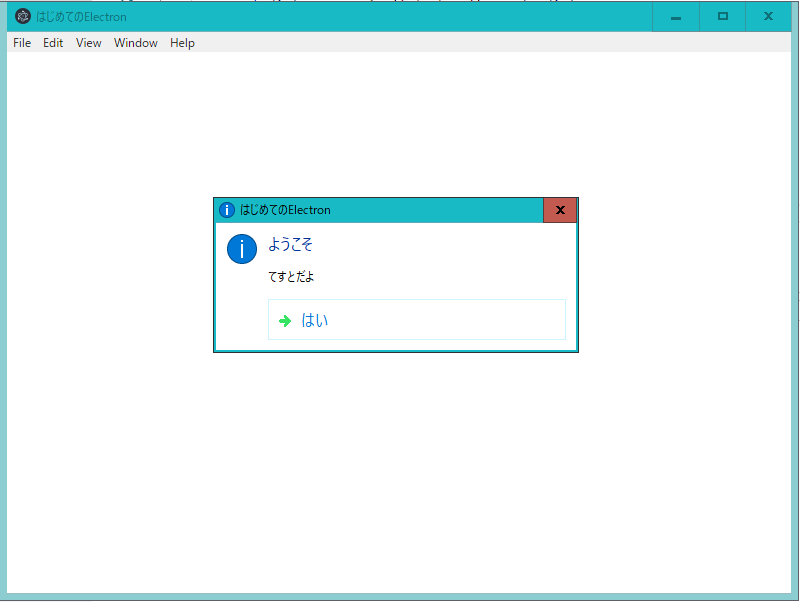Click the green arrow icon beside はい
This screenshot has width=800, height=602.
[285, 320]
